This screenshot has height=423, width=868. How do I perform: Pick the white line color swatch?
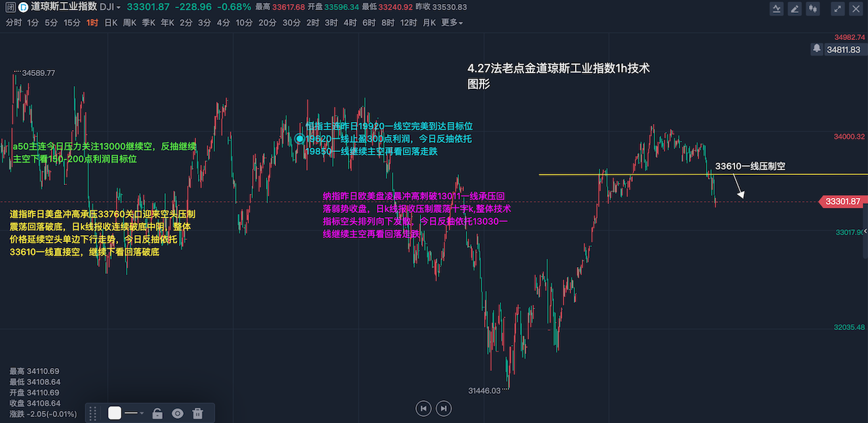(115, 414)
